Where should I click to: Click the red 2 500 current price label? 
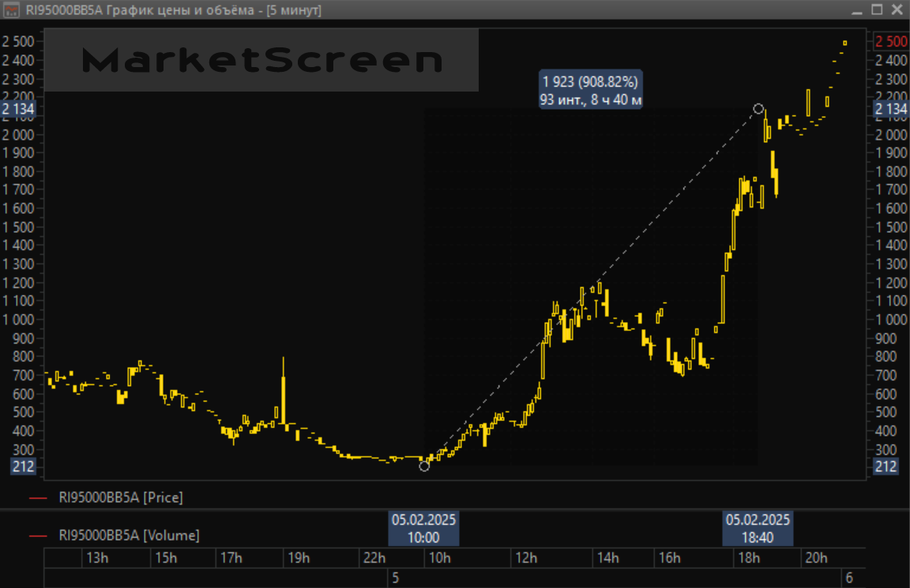tap(890, 42)
